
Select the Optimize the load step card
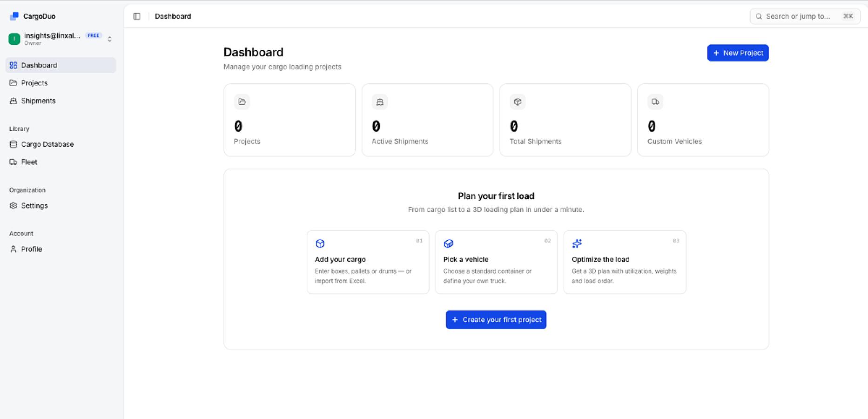pos(625,262)
